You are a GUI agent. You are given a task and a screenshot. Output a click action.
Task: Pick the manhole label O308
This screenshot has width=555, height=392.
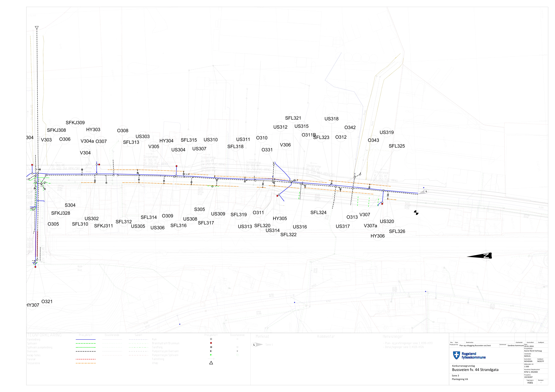pos(123,131)
